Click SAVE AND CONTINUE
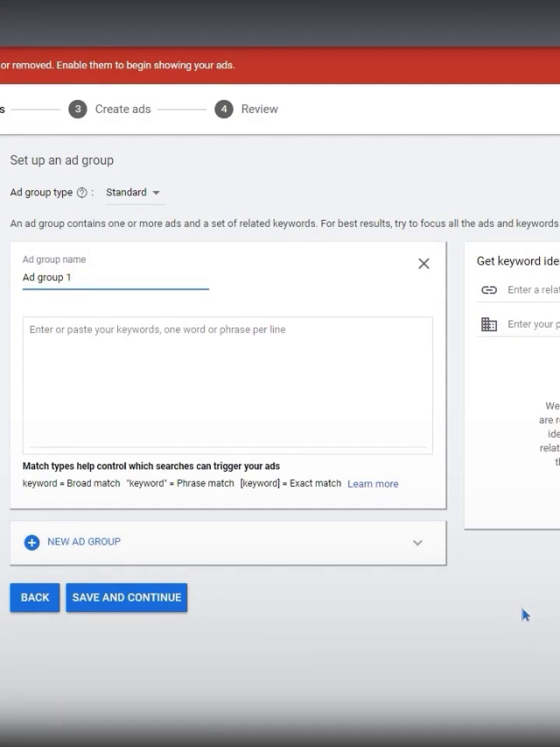 pos(127,597)
